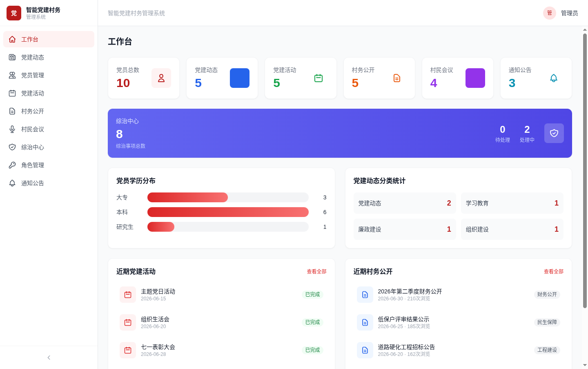This screenshot has height=369, width=588.
Task: Click the calendar icon beside 七一表彰大会
Action: 128,350
